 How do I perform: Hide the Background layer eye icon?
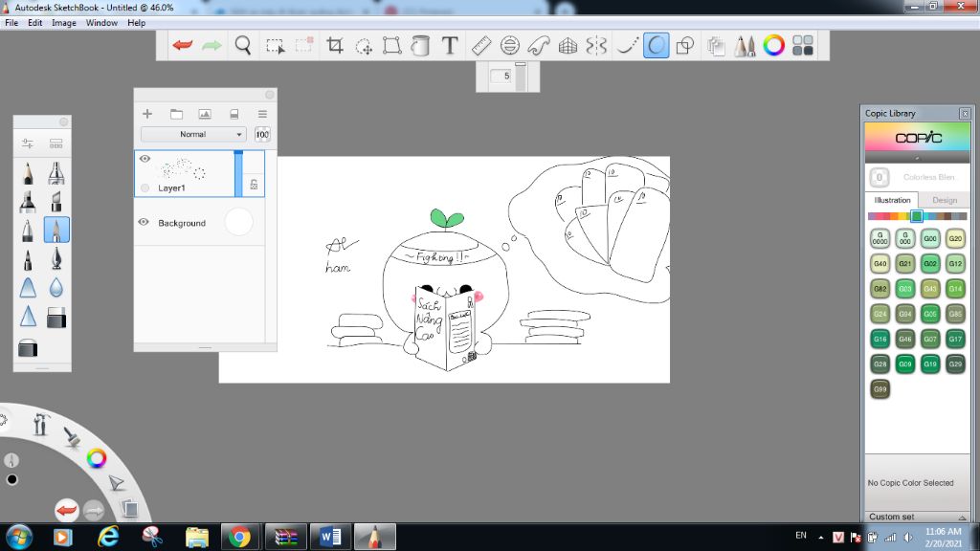tap(144, 222)
